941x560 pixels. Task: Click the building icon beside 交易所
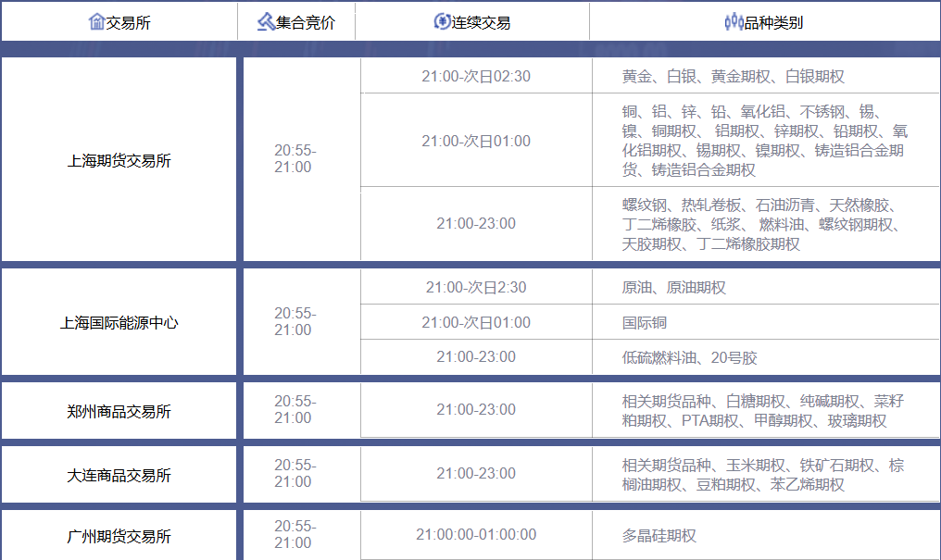click(x=96, y=21)
